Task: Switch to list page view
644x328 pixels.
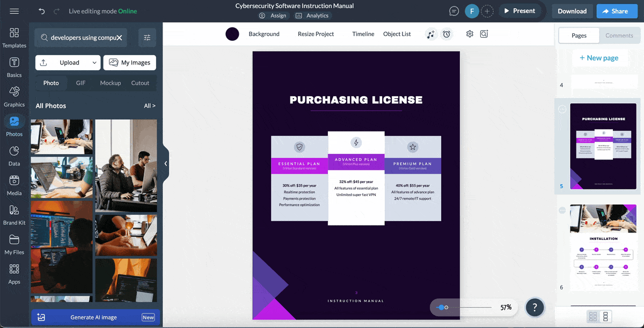Action: (605, 316)
